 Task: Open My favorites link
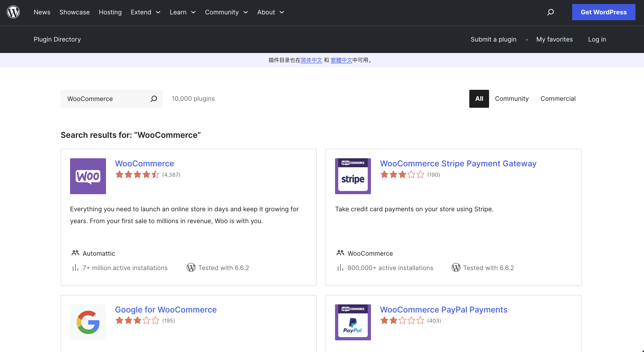pos(554,39)
